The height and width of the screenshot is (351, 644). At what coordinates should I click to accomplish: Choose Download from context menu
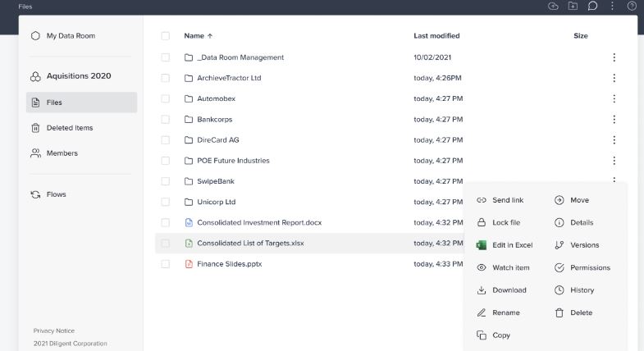(501, 290)
